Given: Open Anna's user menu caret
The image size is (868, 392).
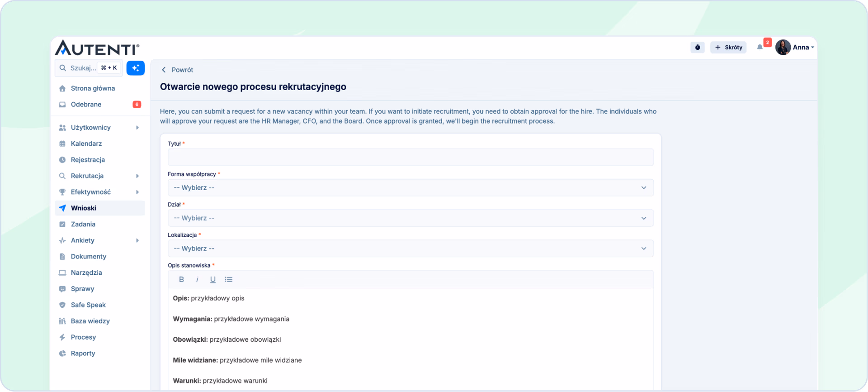Looking at the screenshot, I should click(x=812, y=48).
